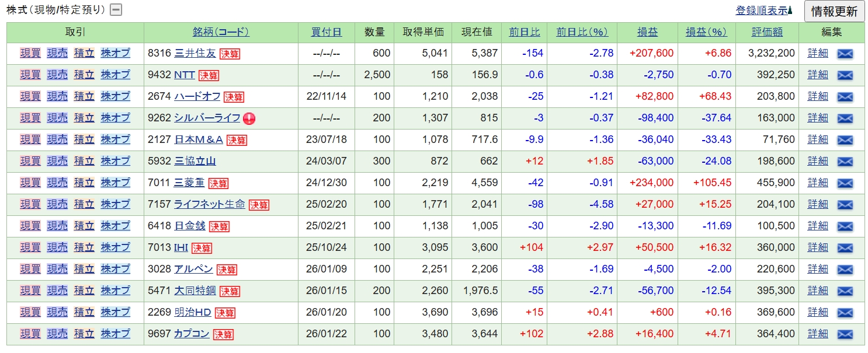Viewport: 868px width, 353px height.
Task: Click the mail icon in the 三井住友 row
Action: [x=845, y=54]
